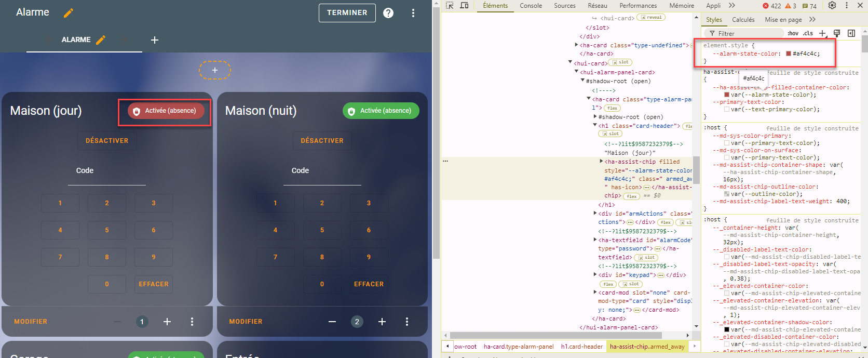Open the dashboard three-dot overflow menu
The image size is (868, 358).
pos(413,13)
